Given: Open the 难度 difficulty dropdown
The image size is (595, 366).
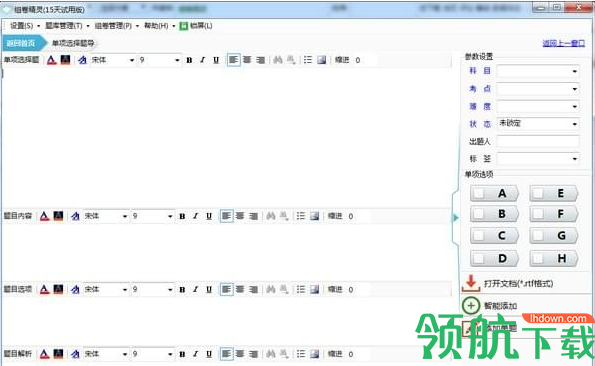Looking at the screenshot, I should [x=575, y=107].
